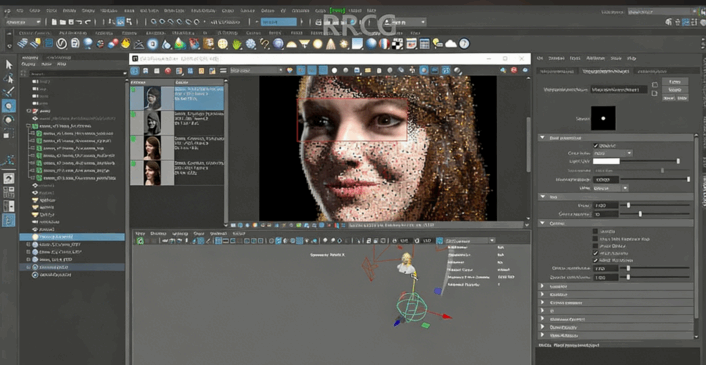Open the dropdown below the maxed-out slider
Image resolution: width=706 pixels, height=365 pixels.
pos(611,188)
